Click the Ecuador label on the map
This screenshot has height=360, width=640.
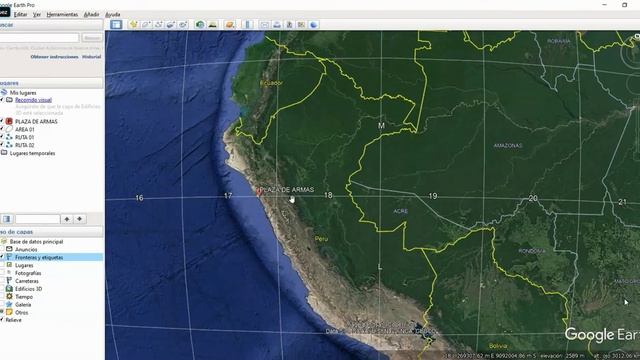[x=271, y=83]
